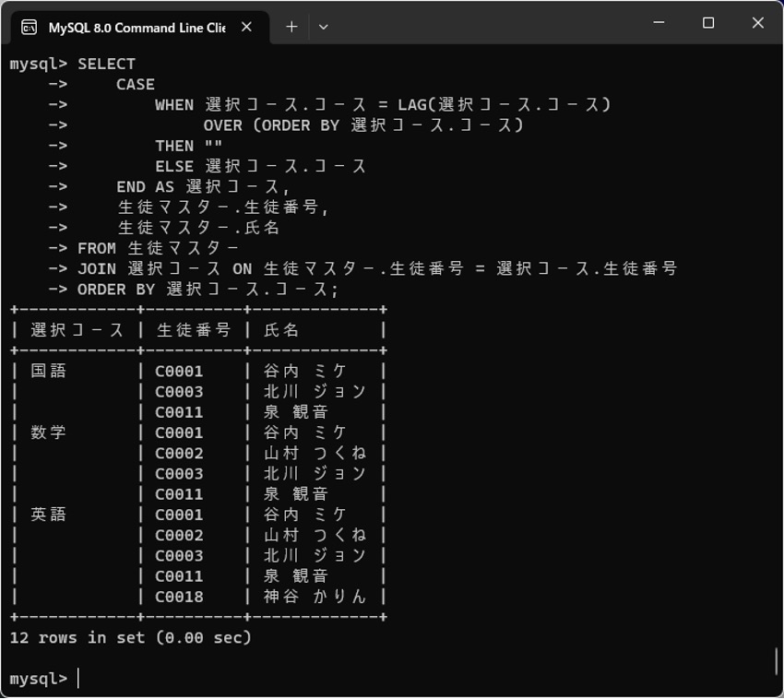The width and height of the screenshot is (784, 699).
Task: Click the 英語 course cell
Action: [x=49, y=515]
